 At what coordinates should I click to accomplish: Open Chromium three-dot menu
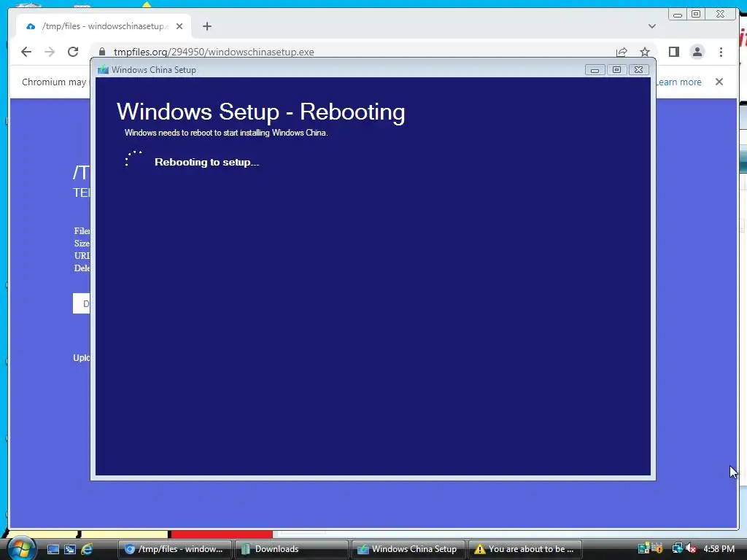tap(721, 52)
